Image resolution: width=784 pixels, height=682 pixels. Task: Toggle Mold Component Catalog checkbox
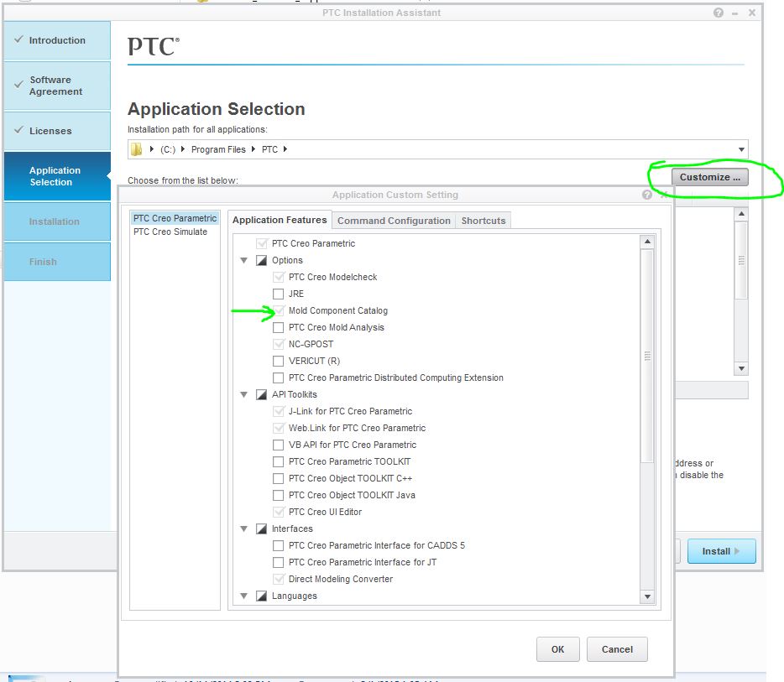pos(278,310)
